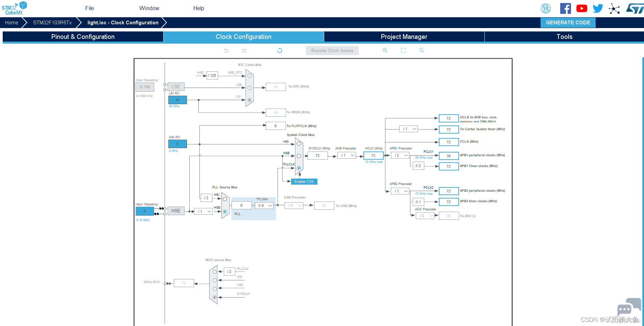Click the light.ioc - Clock Configuration breadcrumb
This screenshot has width=644, height=326.
point(123,23)
